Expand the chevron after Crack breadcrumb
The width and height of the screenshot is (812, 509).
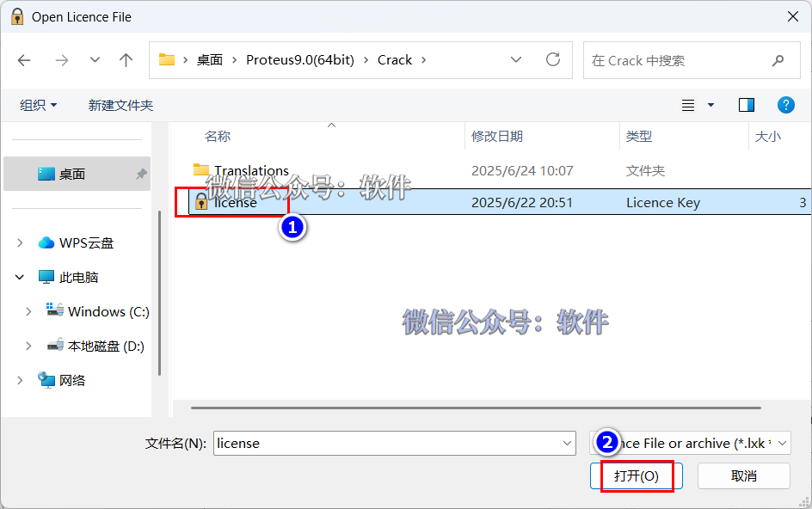pos(423,60)
